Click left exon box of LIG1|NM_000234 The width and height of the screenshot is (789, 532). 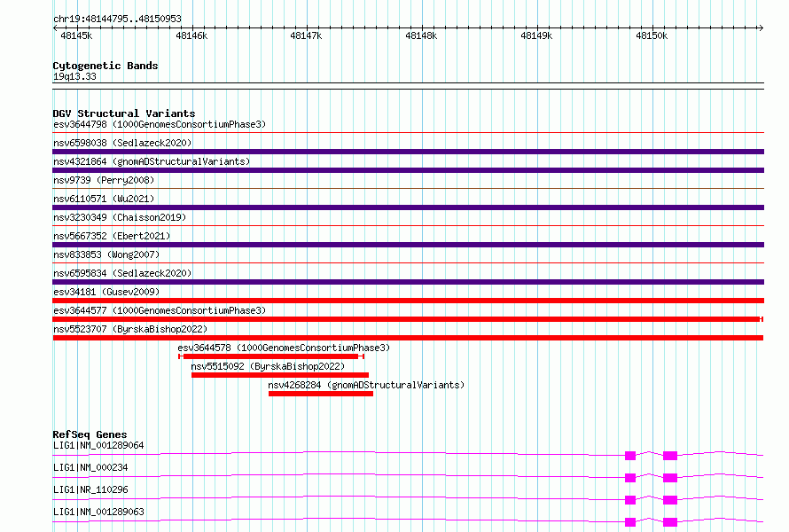pos(630,478)
